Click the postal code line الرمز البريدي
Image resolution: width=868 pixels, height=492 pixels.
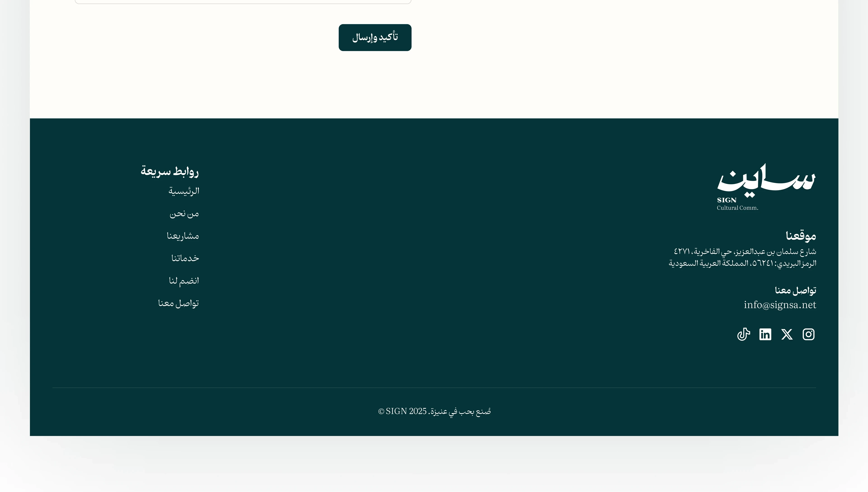pyautogui.click(x=742, y=263)
